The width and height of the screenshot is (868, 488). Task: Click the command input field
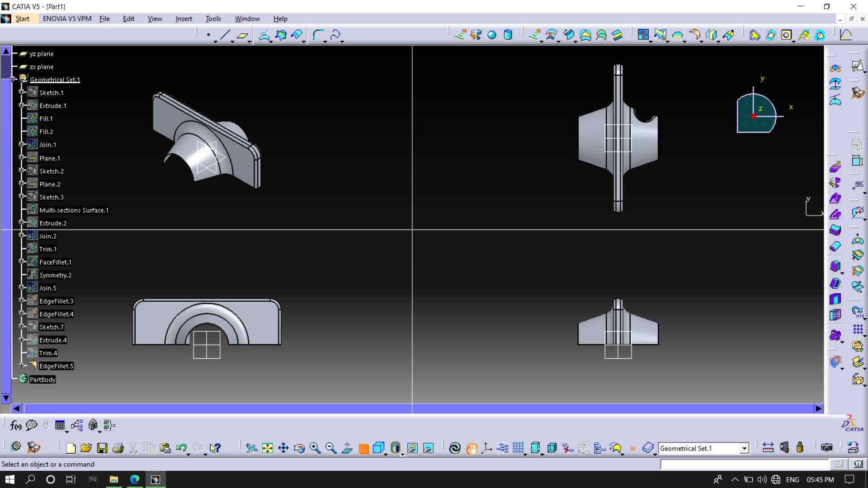(744, 464)
